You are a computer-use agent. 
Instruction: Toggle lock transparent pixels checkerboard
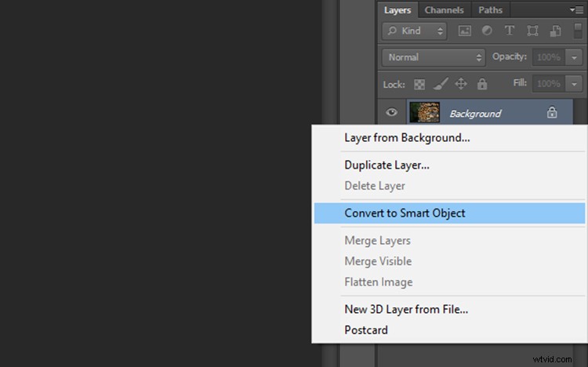click(420, 84)
